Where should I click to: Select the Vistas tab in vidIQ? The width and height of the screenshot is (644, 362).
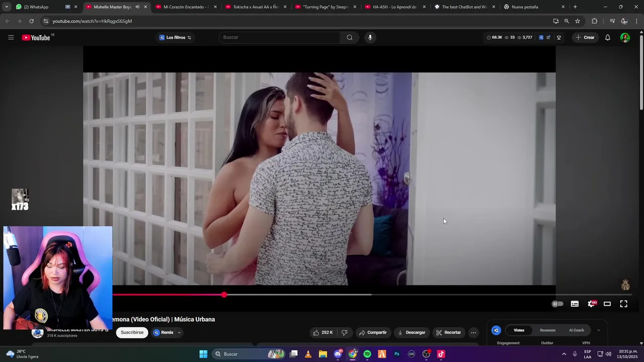(519, 330)
